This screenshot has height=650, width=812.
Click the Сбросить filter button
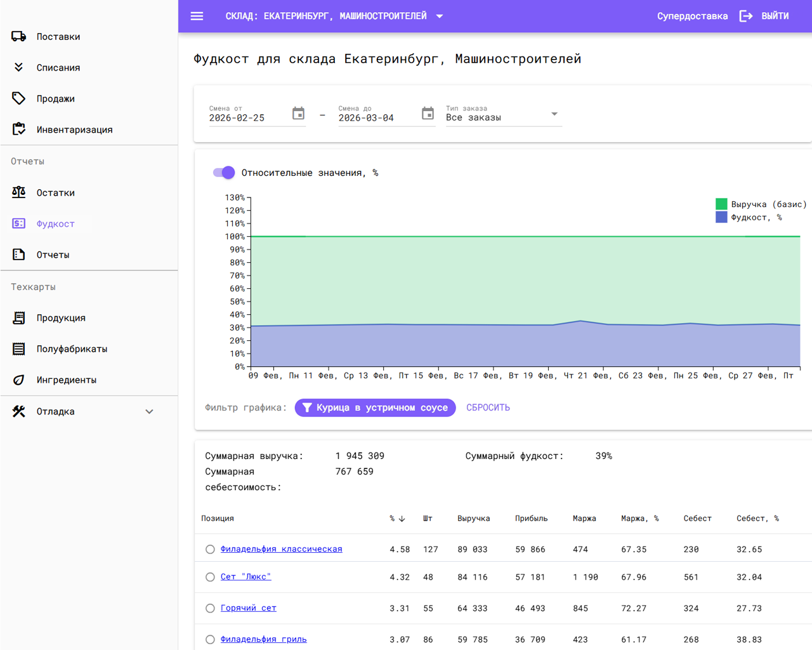coord(488,408)
